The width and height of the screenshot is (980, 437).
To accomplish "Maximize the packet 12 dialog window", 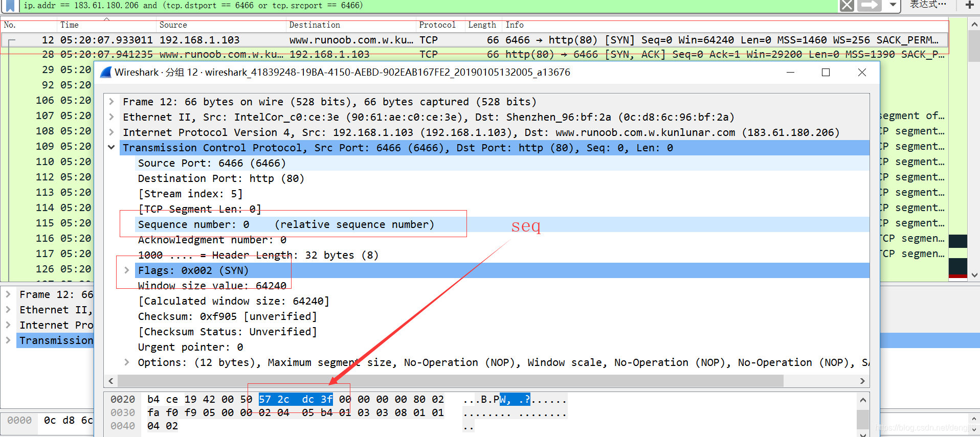I will coord(826,73).
